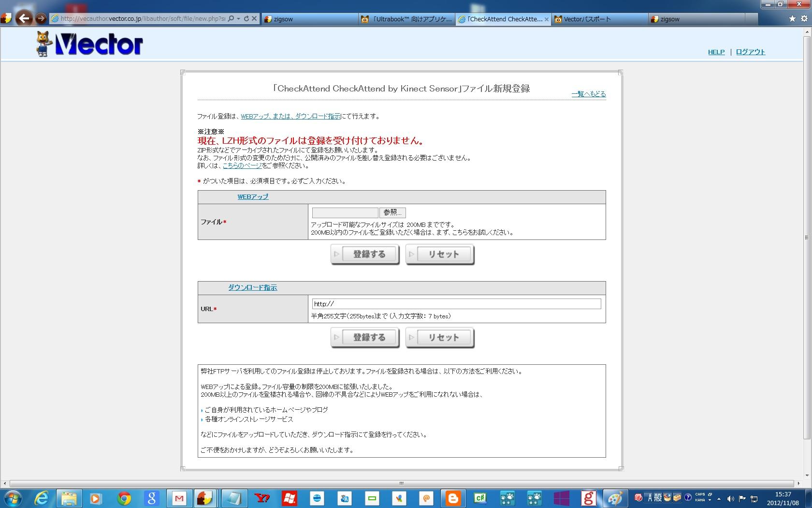Image resolution: width=812 pixels, height=508 pixels.
Task: Click the 参照... browse button
Action: pyautogui.click(x=393, y=212)
